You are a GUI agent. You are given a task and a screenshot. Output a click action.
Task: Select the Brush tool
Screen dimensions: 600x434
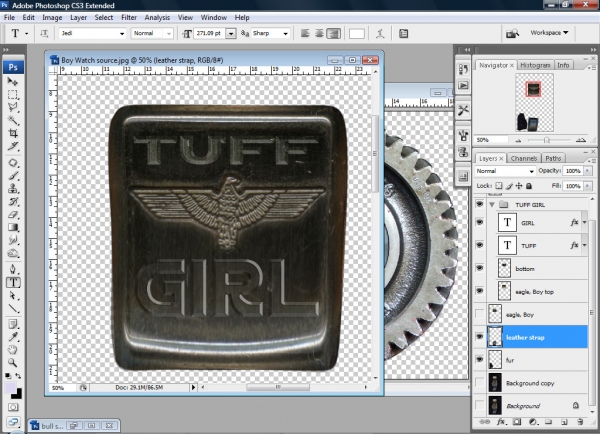13,176
